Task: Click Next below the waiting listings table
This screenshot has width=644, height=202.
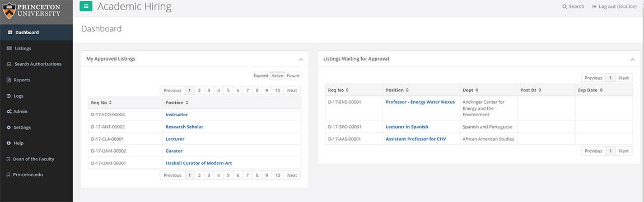Action: pos(624,151)
